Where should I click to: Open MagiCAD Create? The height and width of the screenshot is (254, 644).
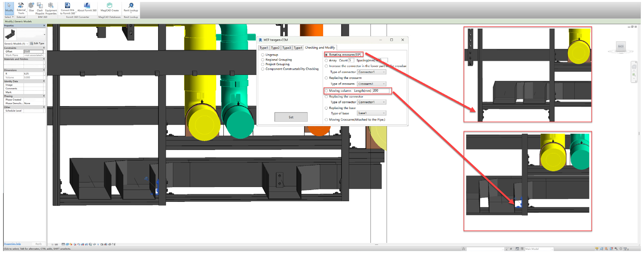tap(110, 7)
